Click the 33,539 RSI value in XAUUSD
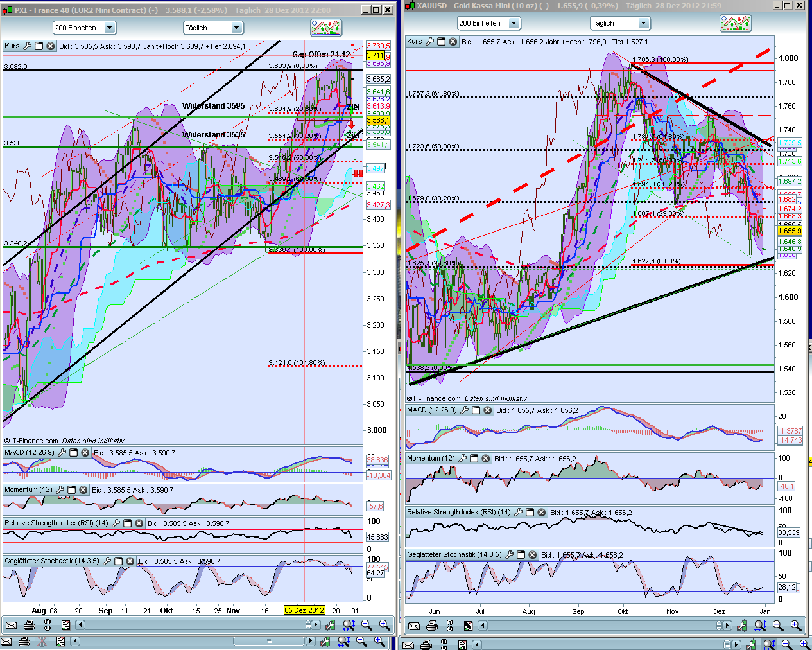Screen dimensions: 812x650 789,532
